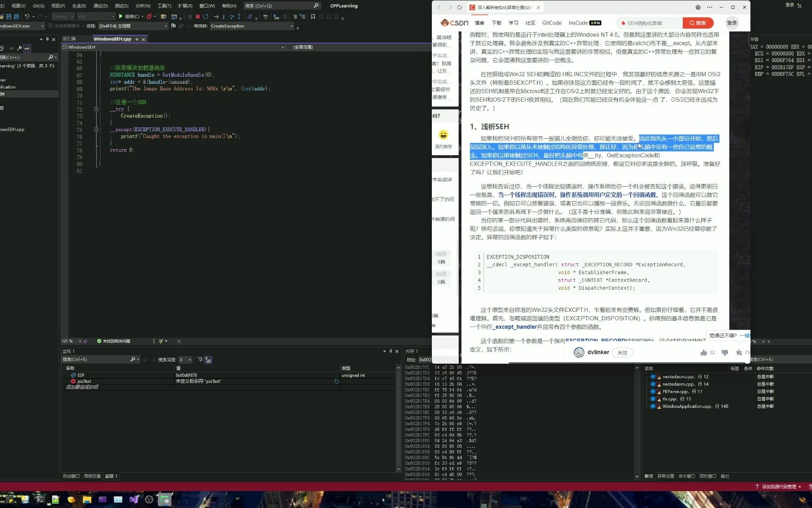Click 添加到源代码管理 in status bar
Image resolution: width=812 pixels, height=508 pixels.
(x=778, y=486)
